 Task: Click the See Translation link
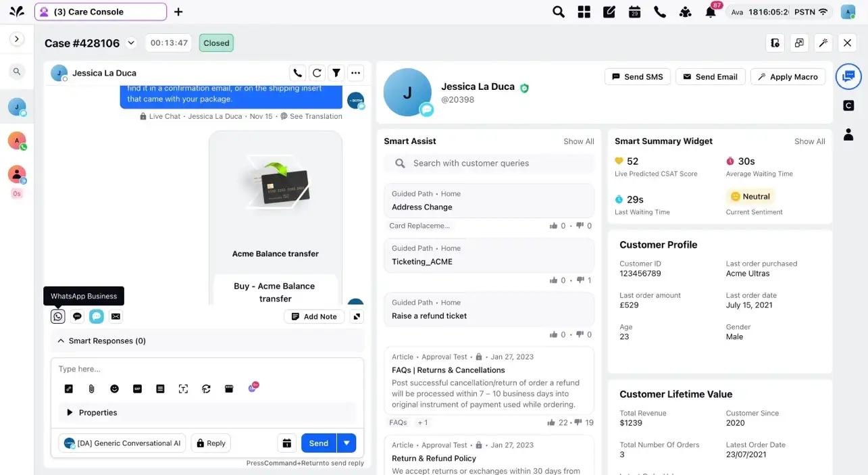[x=315, y=116]
